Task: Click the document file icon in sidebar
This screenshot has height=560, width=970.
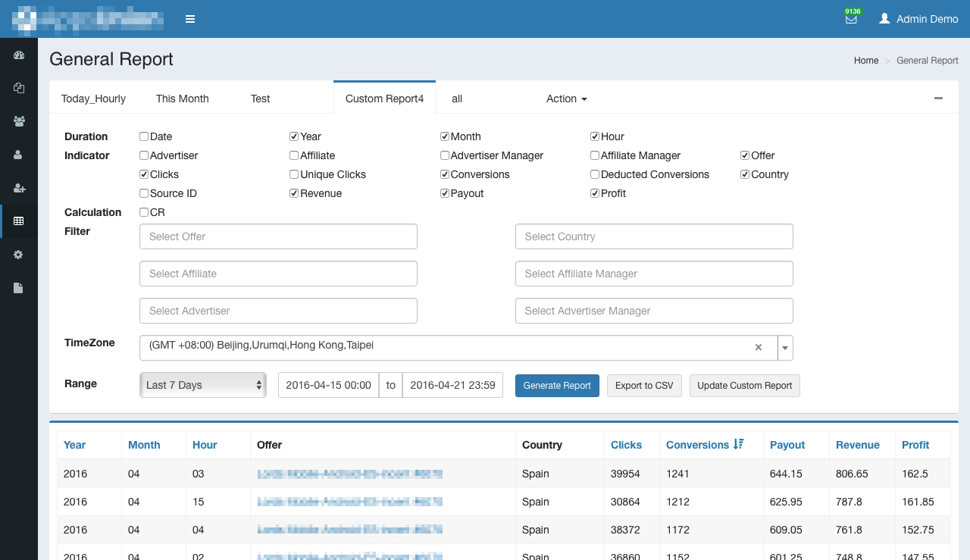Action: 19,288
